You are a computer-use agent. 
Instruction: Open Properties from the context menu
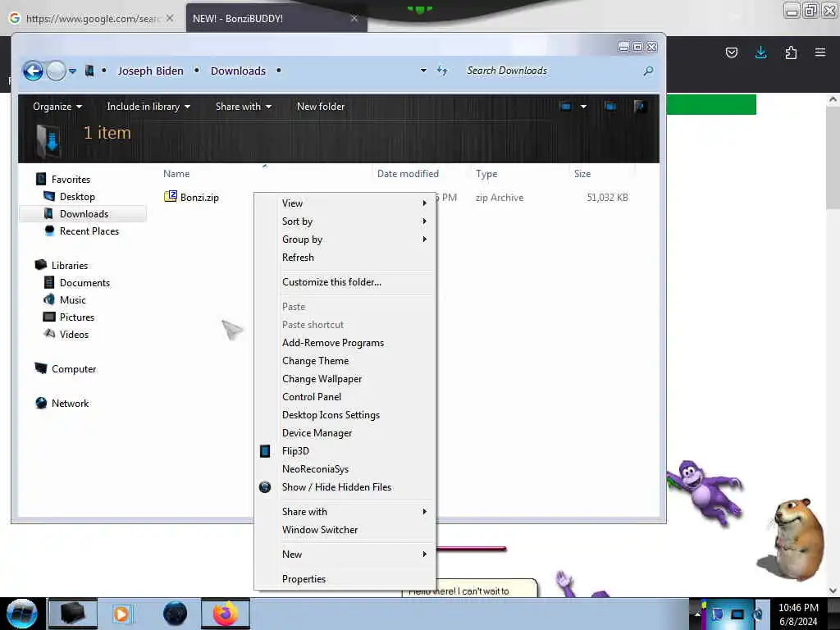pyautogui.click(x=345, y=578)
